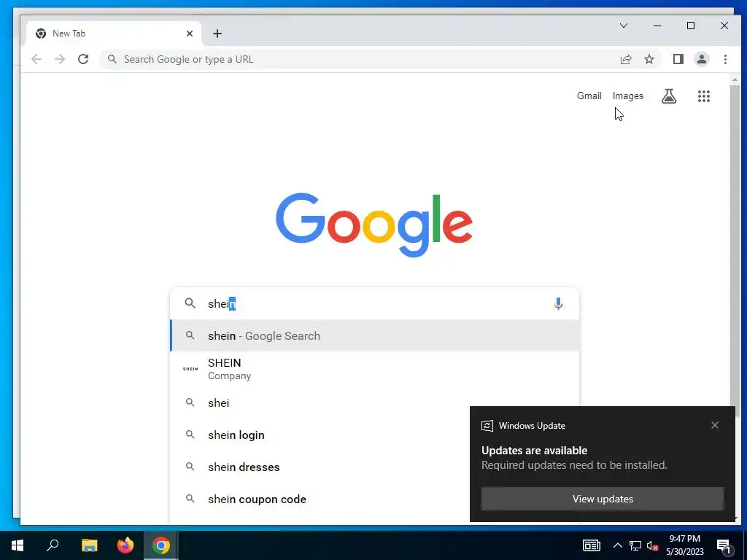747x560 pixels.
Task: Click the SHEIN company logo suggestion icon
Action: (x=190, y=369)
